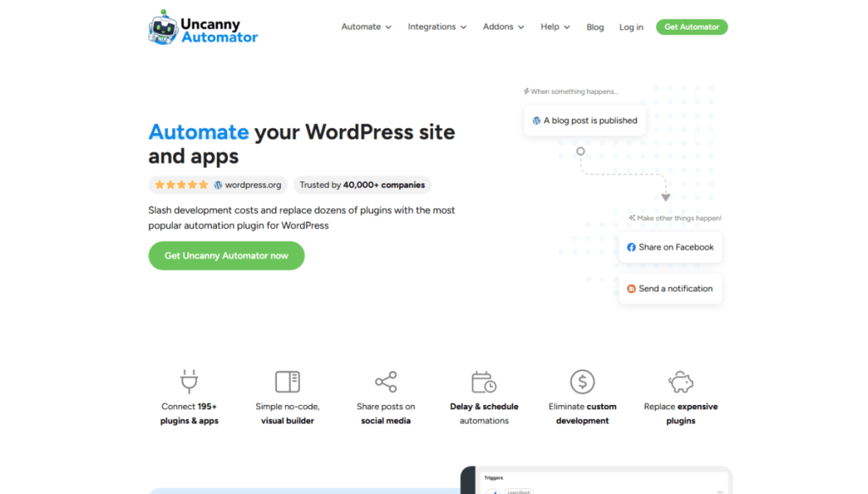Click the share nodes icon for social media

pyautogui.click(x=386, y=381)
